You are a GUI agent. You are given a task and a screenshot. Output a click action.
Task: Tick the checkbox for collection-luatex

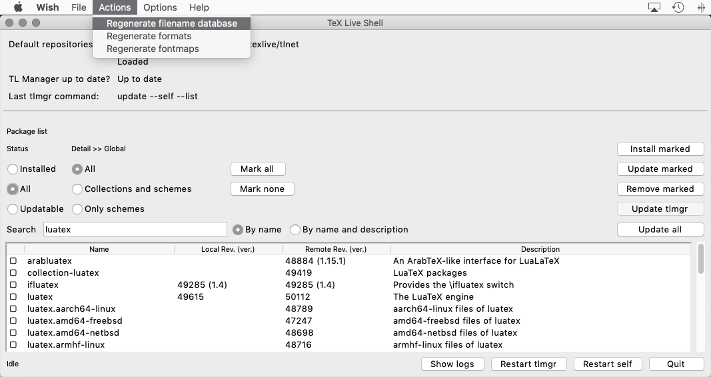pos(14,273)
